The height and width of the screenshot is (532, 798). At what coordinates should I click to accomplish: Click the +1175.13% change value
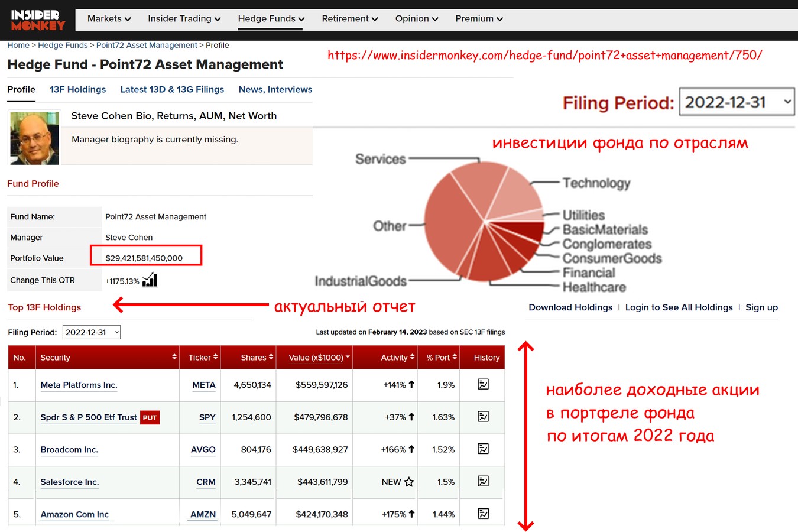(x=122, y=281)
